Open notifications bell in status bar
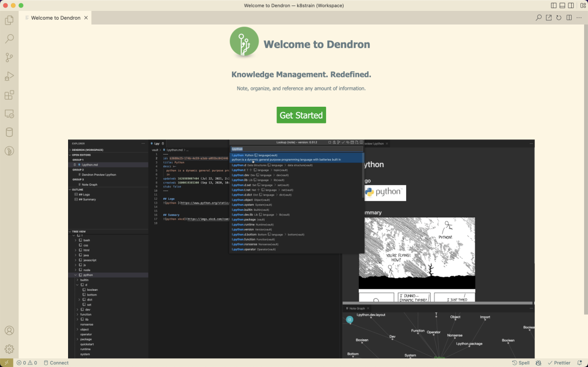 pyautogui.click(x=579, y=363)
